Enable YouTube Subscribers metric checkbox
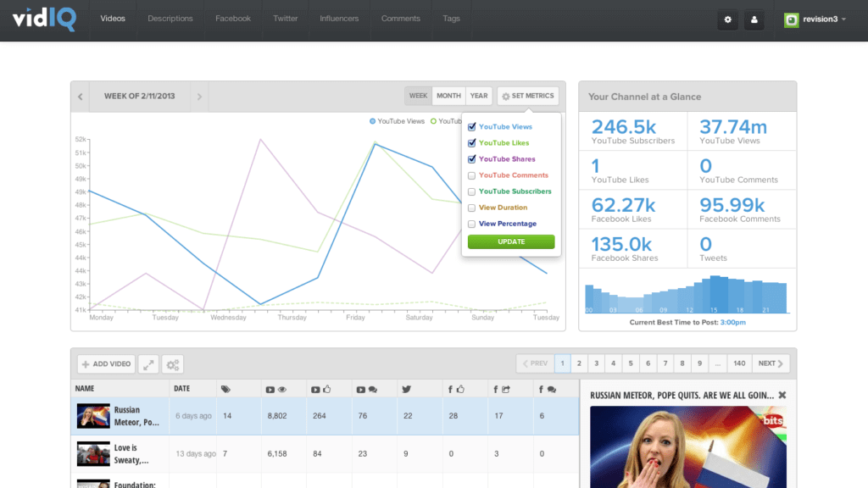 pyautogui.click(x=471, y=191)
